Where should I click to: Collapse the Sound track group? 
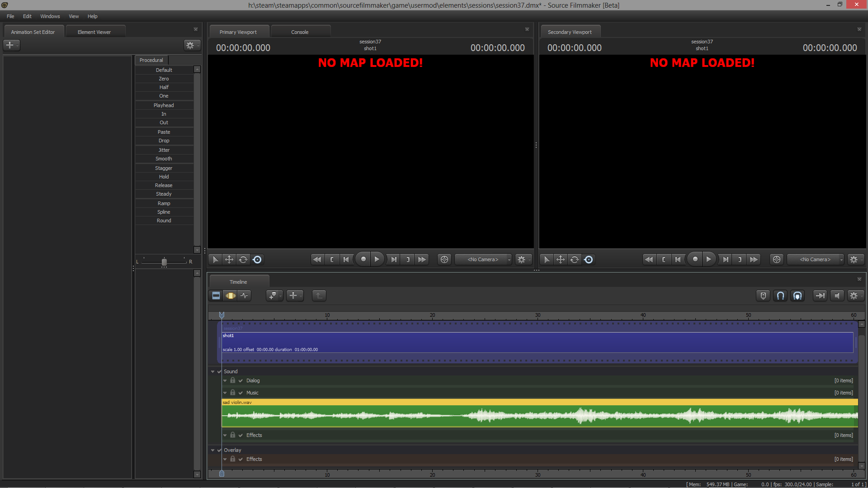[212, 372]
